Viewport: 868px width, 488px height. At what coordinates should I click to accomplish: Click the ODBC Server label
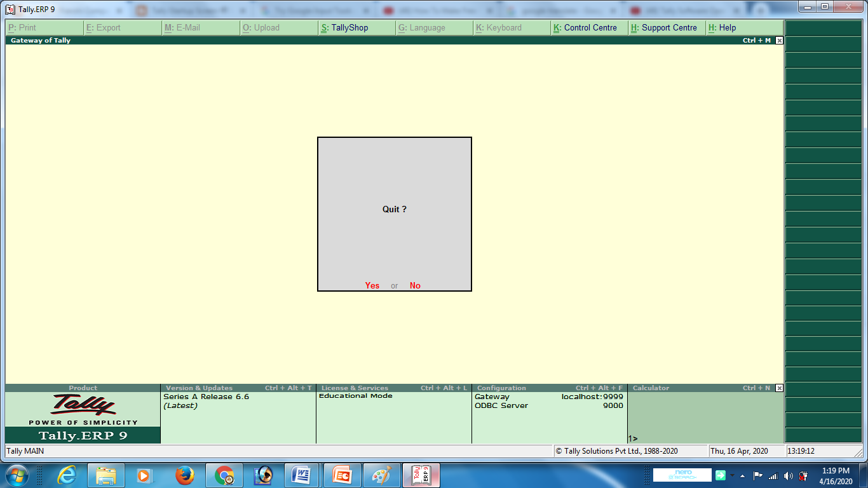[501, 405]
